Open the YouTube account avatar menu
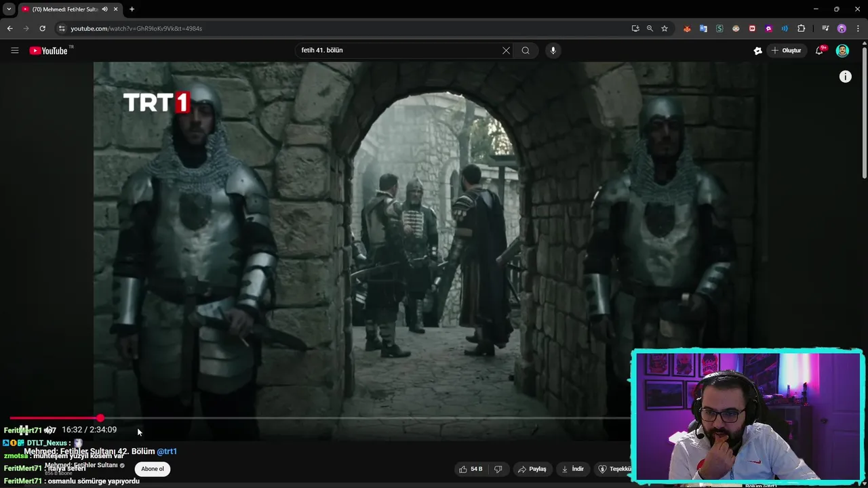The width and height of the screenshot is (868, 488). tap(842, 50)
